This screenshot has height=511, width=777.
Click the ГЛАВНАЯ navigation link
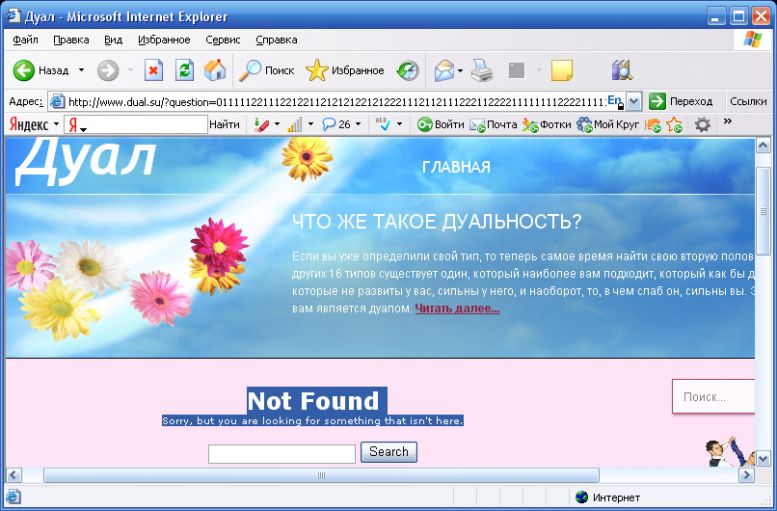(456, 167)
